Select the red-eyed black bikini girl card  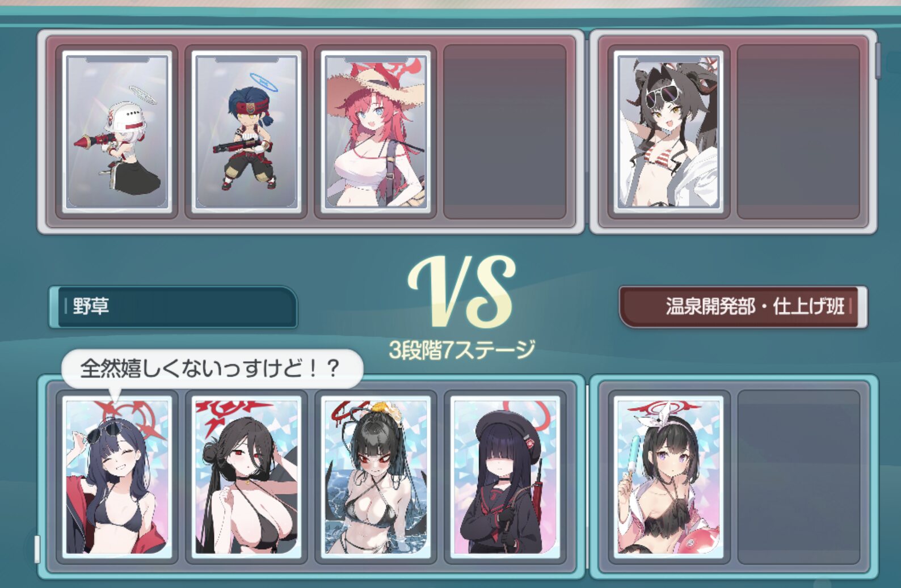point(246,477)
